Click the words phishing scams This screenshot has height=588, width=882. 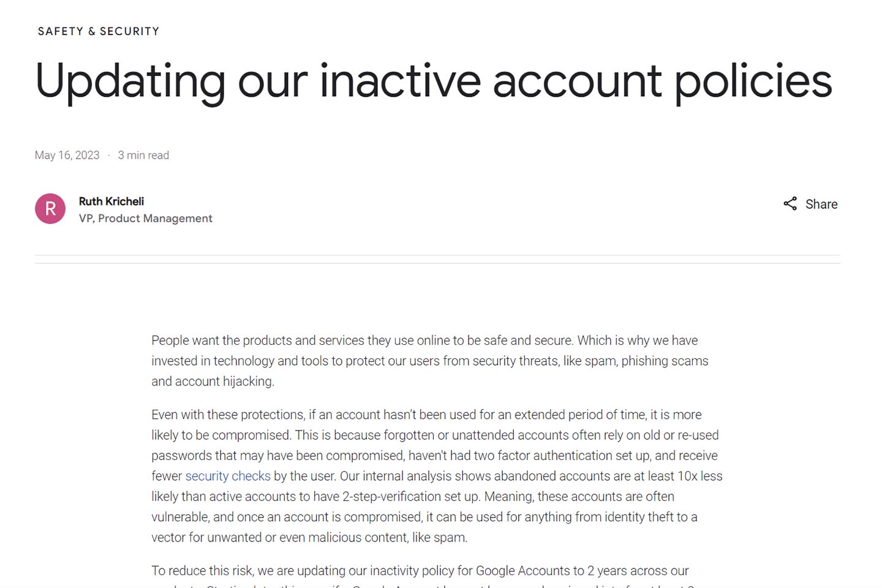click(665, 361)
